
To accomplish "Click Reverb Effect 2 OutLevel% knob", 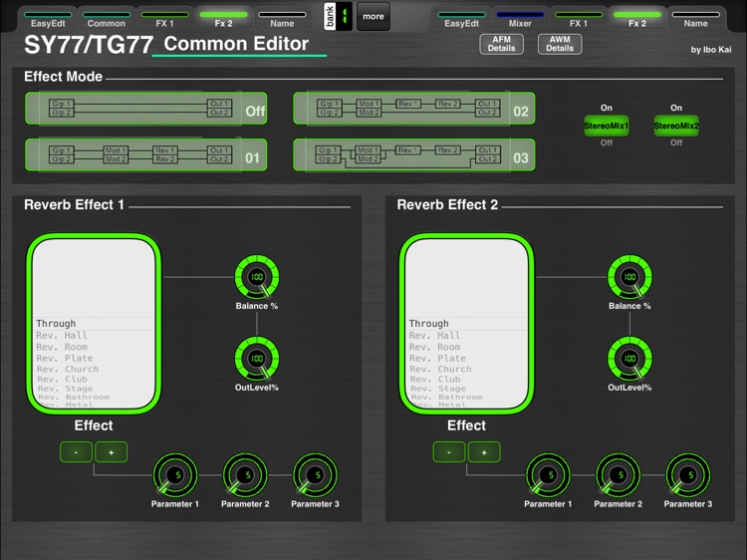I will tap(629, 359).
